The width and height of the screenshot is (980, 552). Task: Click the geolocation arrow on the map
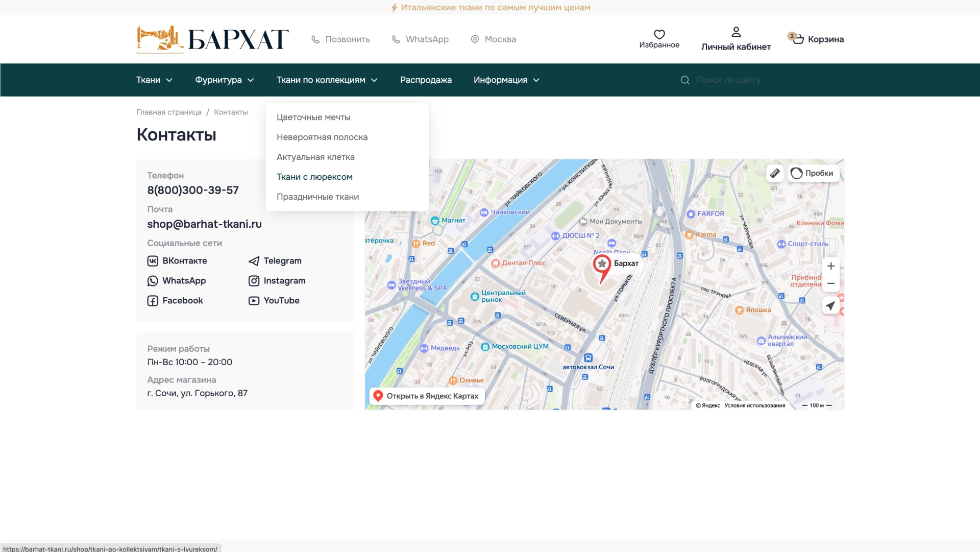[x=830, y=306]
